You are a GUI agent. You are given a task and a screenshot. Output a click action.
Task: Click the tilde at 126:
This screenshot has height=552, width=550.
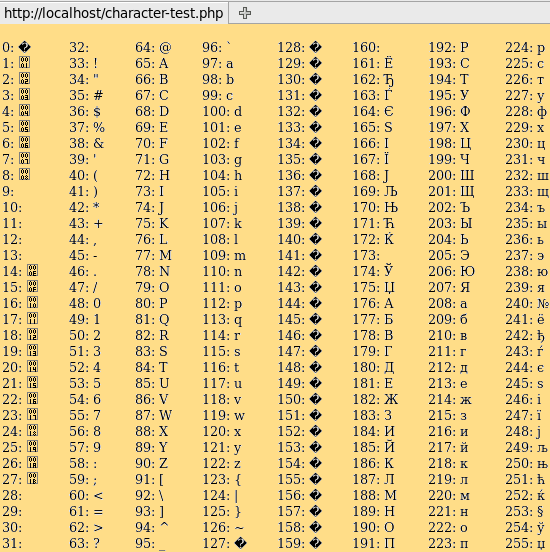point(239,528)
